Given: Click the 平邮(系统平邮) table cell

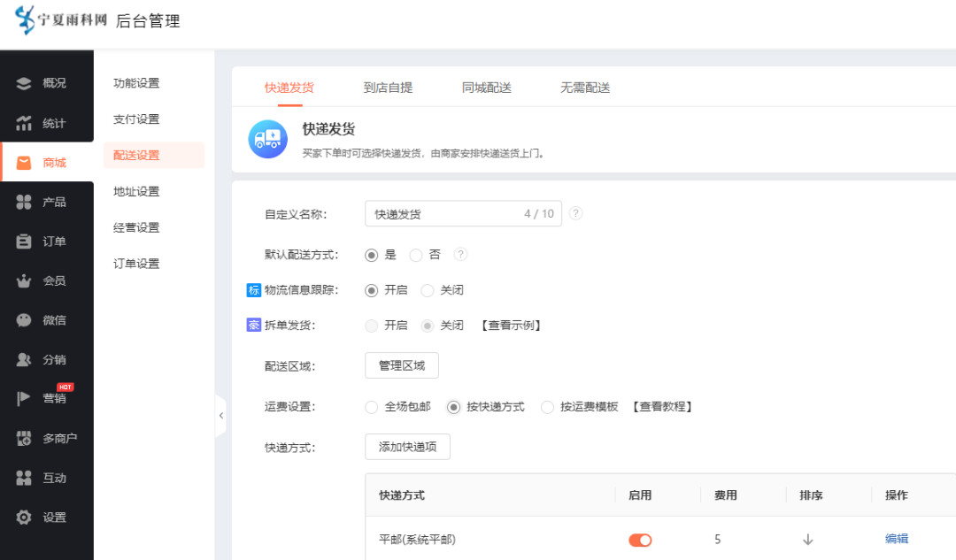Looking at the screenshot, I should (x=418, y=540).
